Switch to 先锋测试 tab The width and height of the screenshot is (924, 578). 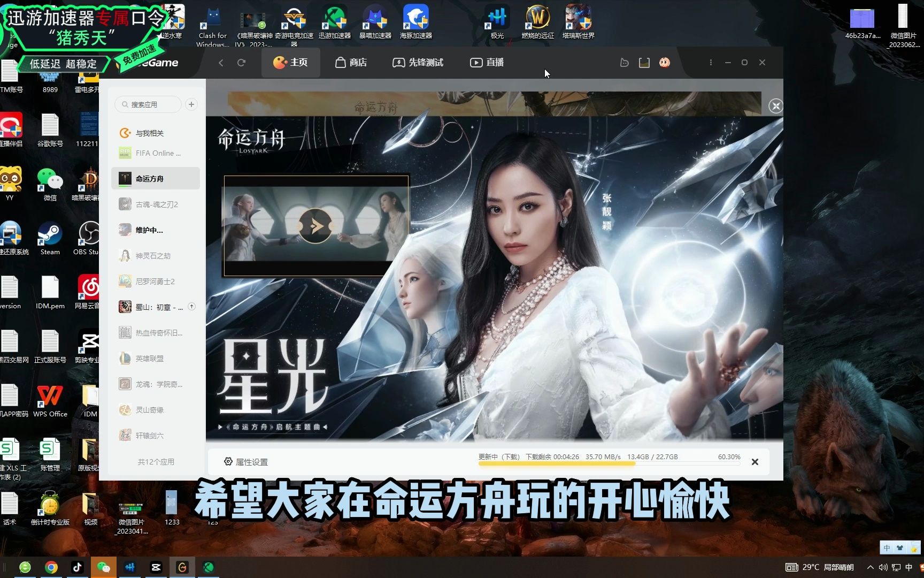pyautogui.click(x=418, y=63)
